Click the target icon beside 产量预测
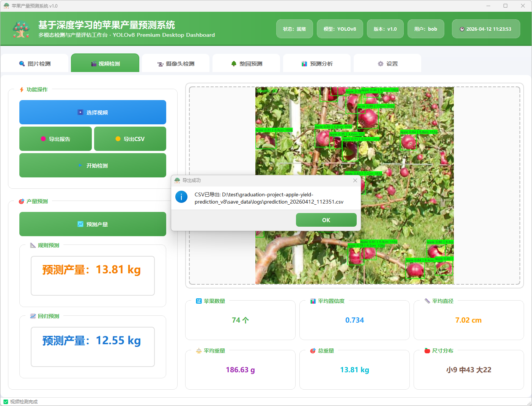This screenshot has width=532, height=406. point(22,202)
